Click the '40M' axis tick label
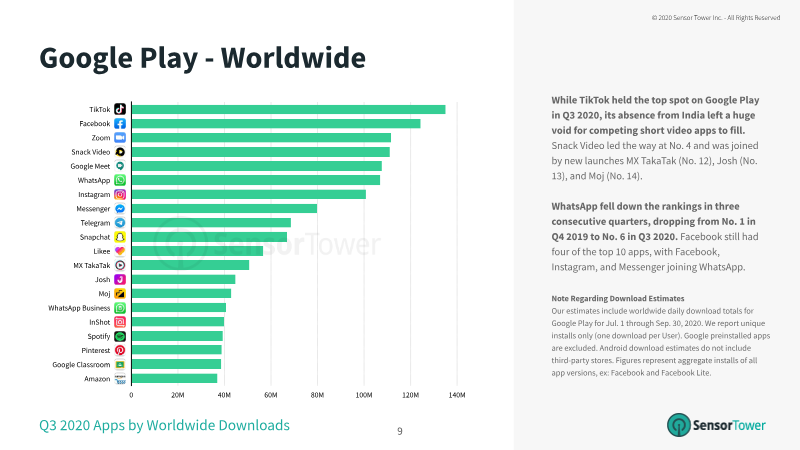This screenshot has width=800, height=450. click(224, 395)
